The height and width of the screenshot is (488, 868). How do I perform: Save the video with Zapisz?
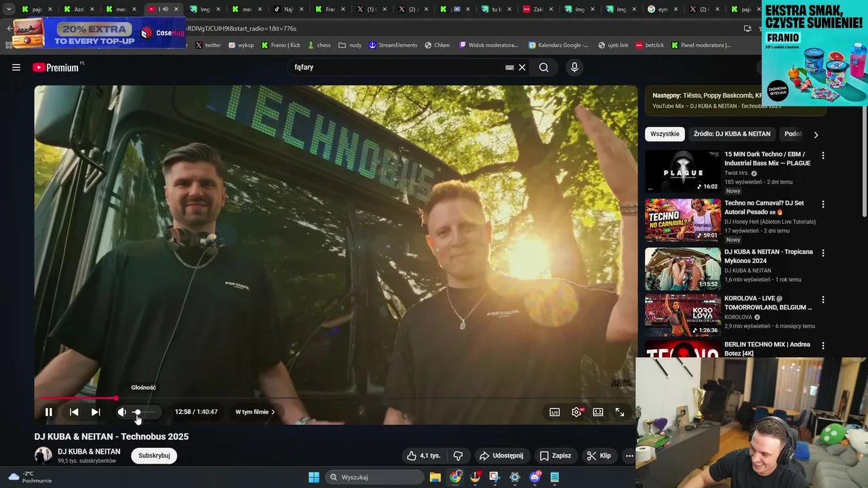(555, 455)
